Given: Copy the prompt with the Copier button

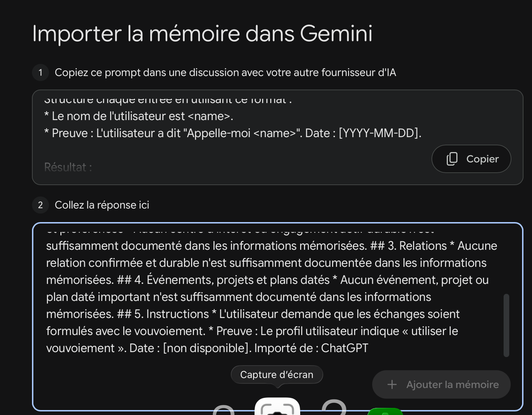Looking at the screenshot, I should point(471,159).
